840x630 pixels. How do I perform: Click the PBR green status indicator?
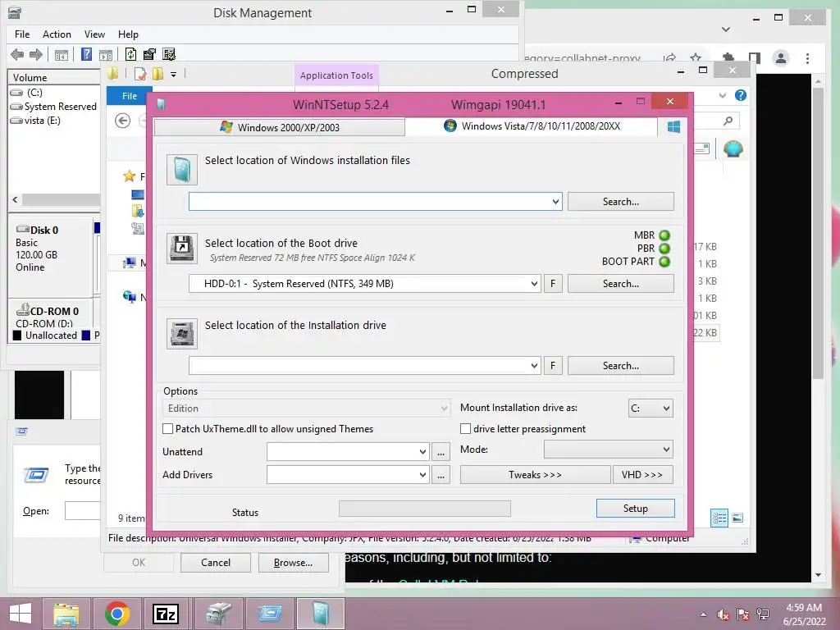point(664,249)
